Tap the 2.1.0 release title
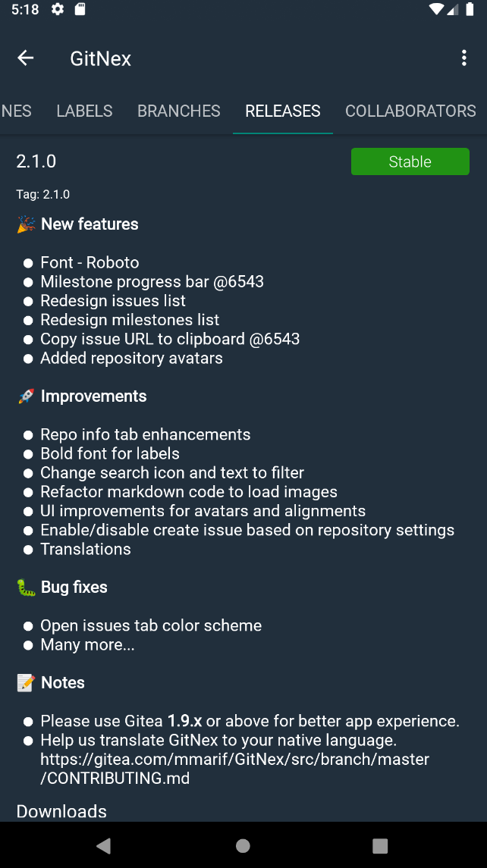The image size is (487, 868). (36, 161)
